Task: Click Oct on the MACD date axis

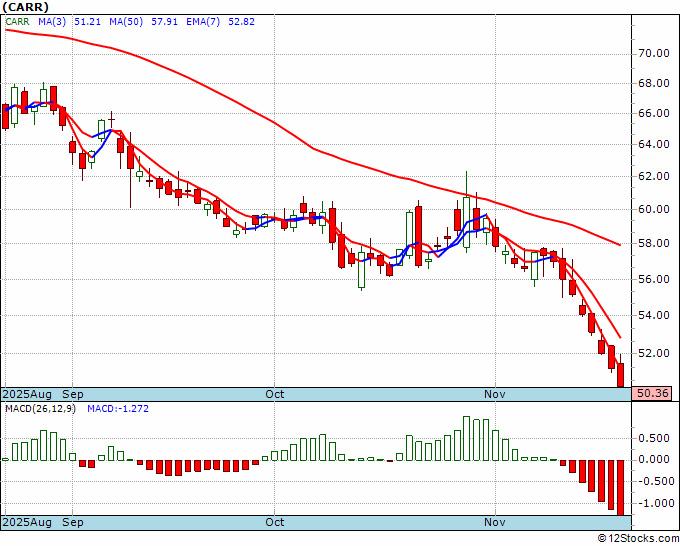Action: point(275,522)
